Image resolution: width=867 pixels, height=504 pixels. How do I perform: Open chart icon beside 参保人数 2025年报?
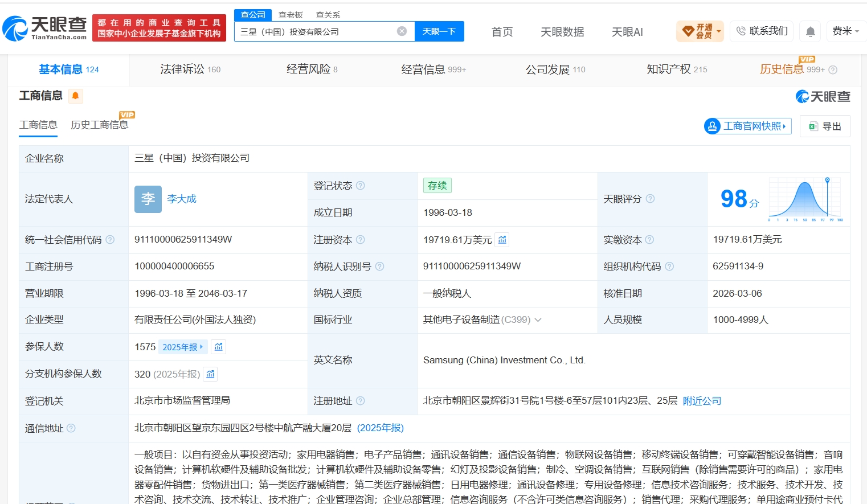(x=219, y=347)
